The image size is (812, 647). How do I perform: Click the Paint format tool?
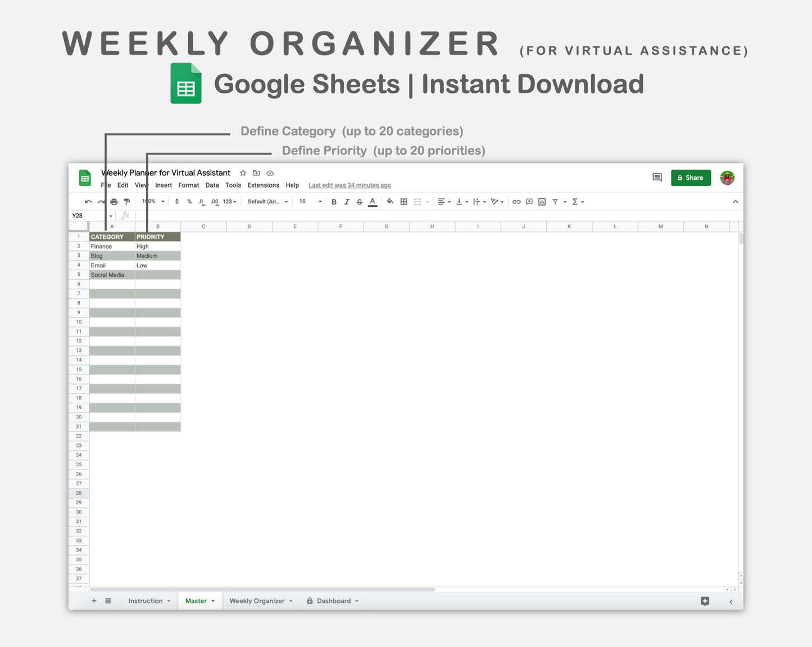(126, 201)
